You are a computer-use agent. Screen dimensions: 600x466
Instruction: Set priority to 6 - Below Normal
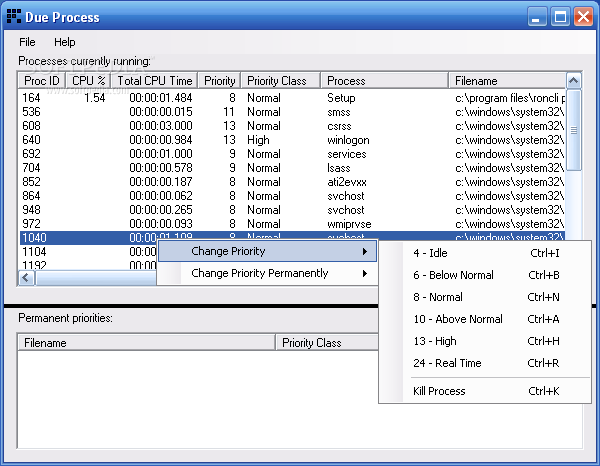(485, 275)
